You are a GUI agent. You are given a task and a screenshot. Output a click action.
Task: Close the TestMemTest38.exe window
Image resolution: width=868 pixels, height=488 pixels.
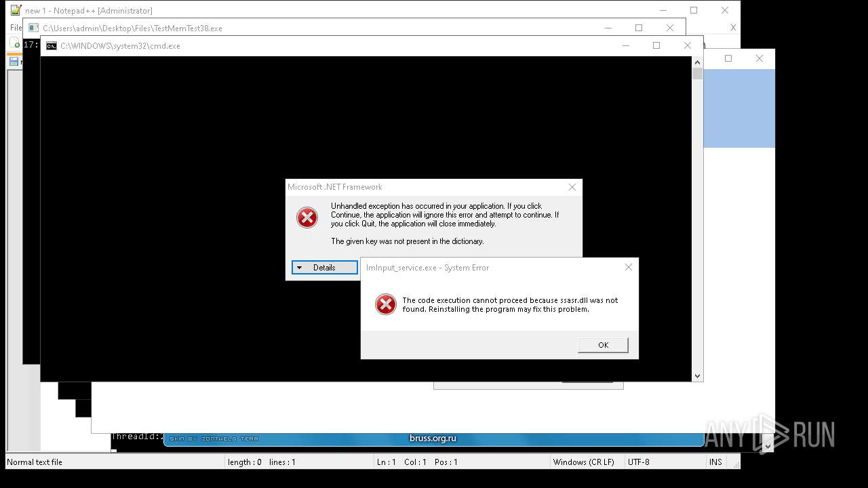pyautogui.click(x=670, y=28)
